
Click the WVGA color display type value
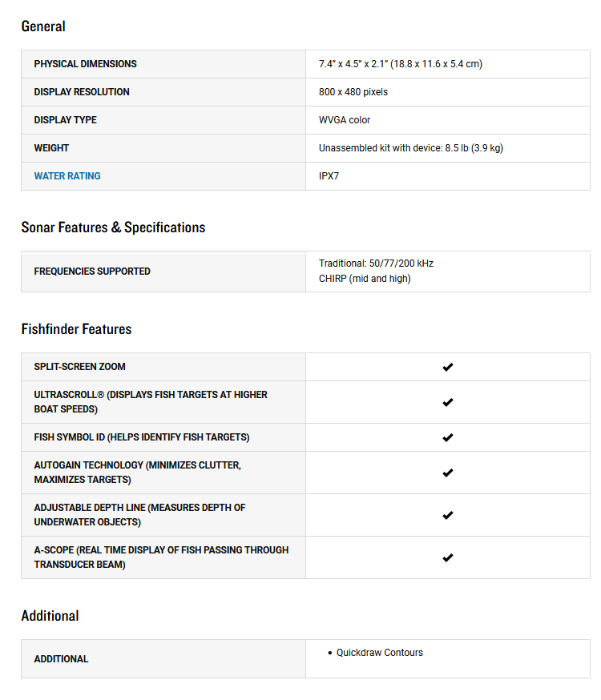pos(345,120)
